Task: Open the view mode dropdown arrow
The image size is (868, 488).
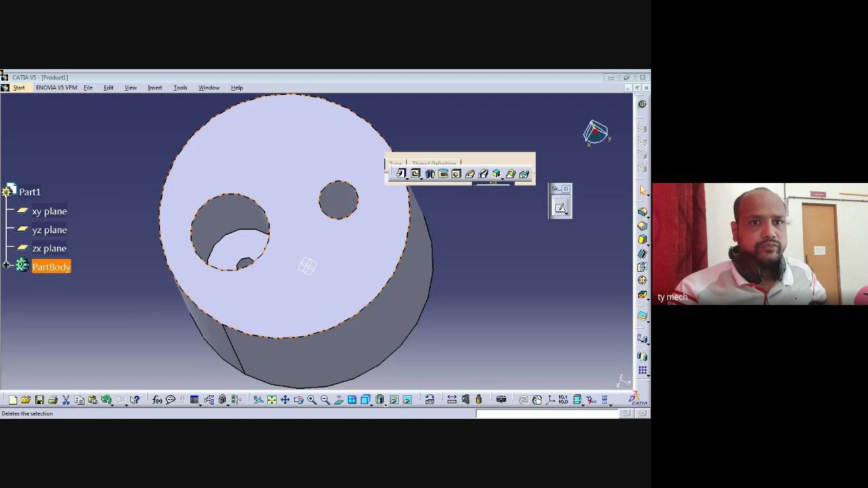Action: tap(386, 405)
